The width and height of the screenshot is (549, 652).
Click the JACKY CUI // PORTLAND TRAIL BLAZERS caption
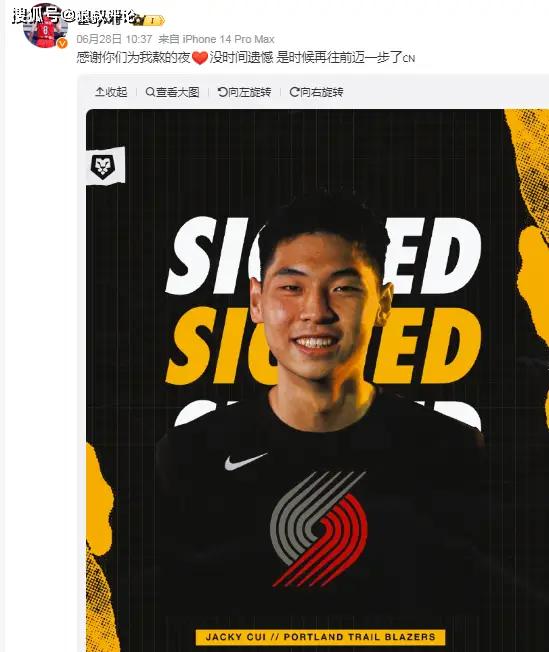(320, 637)
